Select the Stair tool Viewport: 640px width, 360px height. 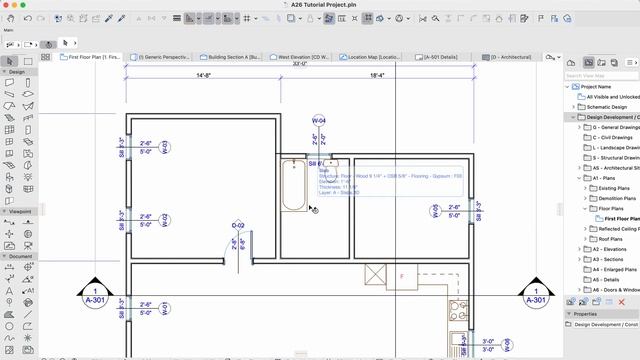(x=9, y=118)
